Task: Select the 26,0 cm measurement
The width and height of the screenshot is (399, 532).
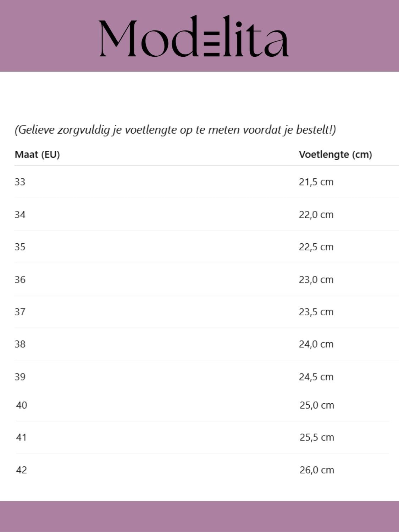Action: (317, 470)
